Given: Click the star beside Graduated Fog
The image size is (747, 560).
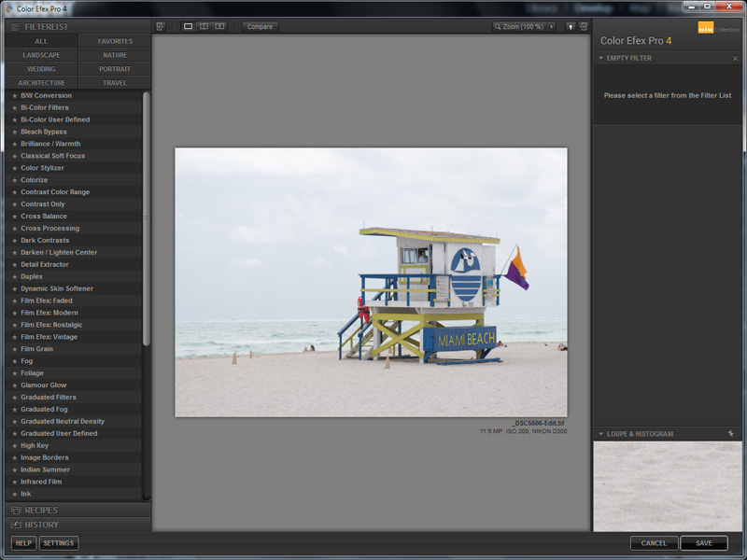Looking at the screenshot, I should point(15,410).
